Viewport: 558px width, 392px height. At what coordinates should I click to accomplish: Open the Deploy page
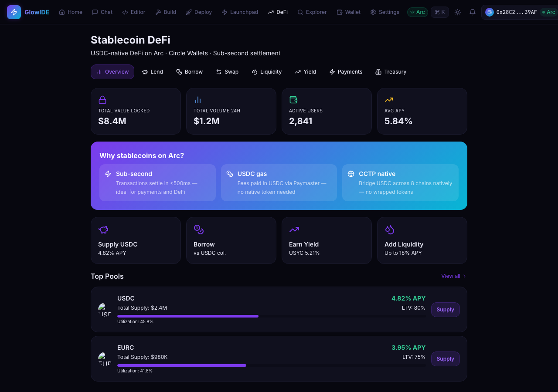(x=199, y=12)
